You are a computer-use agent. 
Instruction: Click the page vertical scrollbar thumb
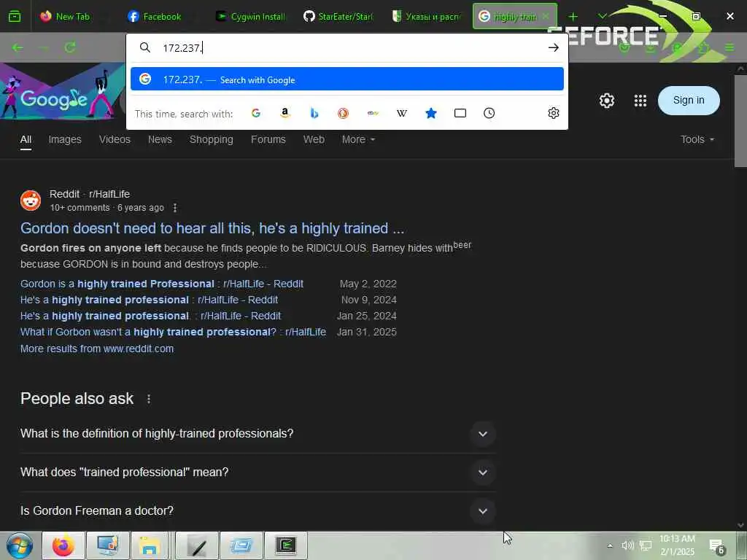(x=740, y=121)
